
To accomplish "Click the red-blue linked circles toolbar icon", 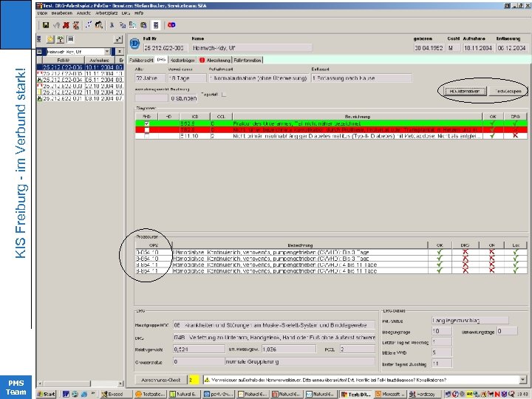I will click(x=171, y=25).
